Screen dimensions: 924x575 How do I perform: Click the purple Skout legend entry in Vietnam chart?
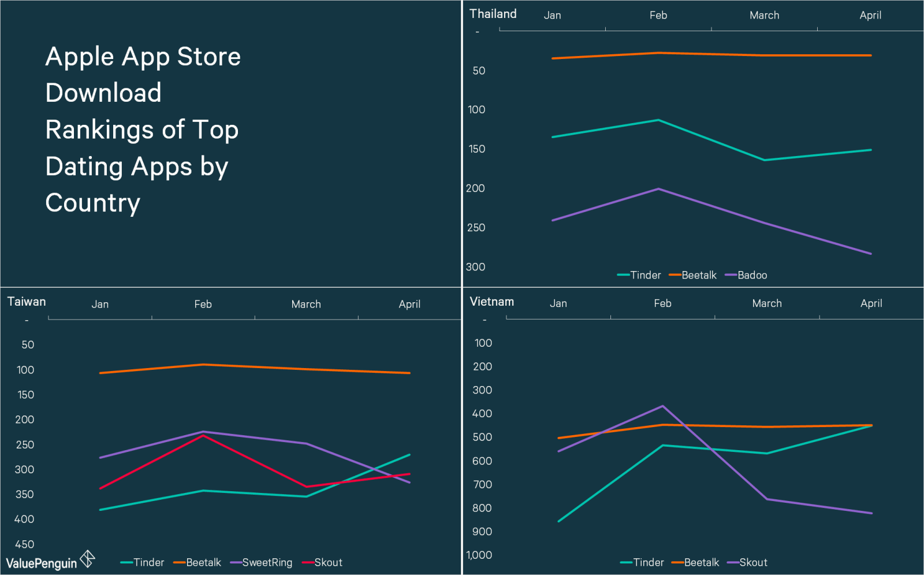tap(747, 562)
